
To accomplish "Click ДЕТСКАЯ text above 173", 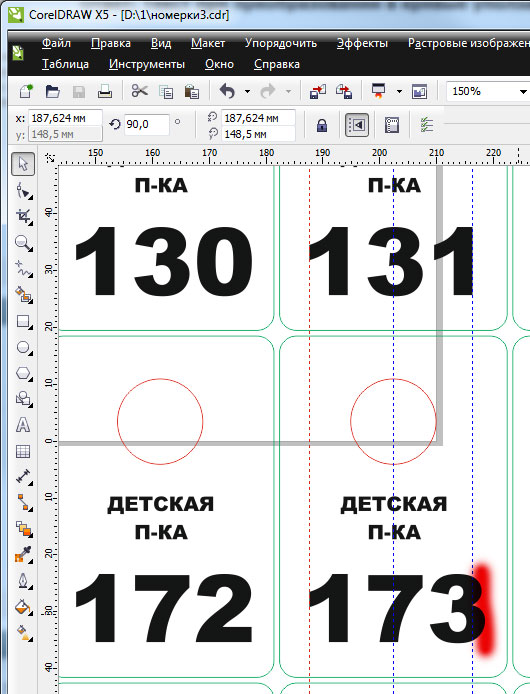I will (394, 504).
